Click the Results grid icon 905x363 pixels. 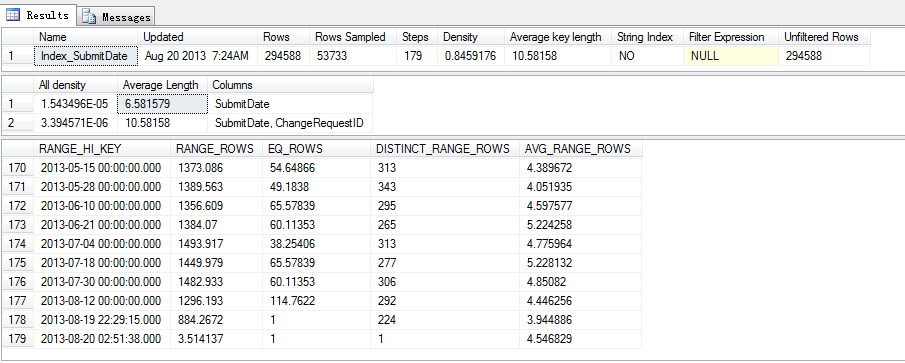(x=13, y=16)
